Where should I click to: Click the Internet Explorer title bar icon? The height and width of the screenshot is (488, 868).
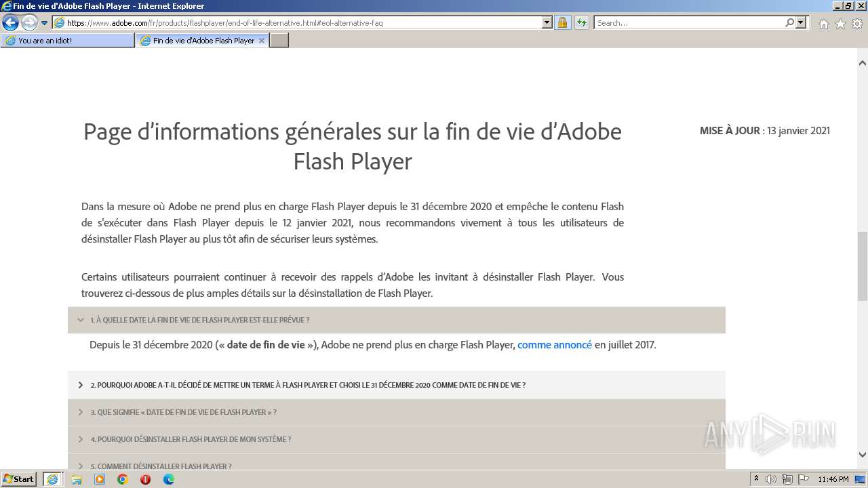pyautogui.click(x=7, y=6)
